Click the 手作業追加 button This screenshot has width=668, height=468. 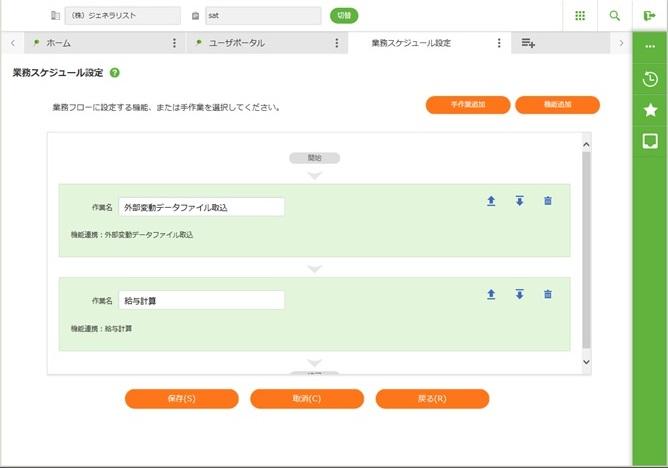click(467, 105)
